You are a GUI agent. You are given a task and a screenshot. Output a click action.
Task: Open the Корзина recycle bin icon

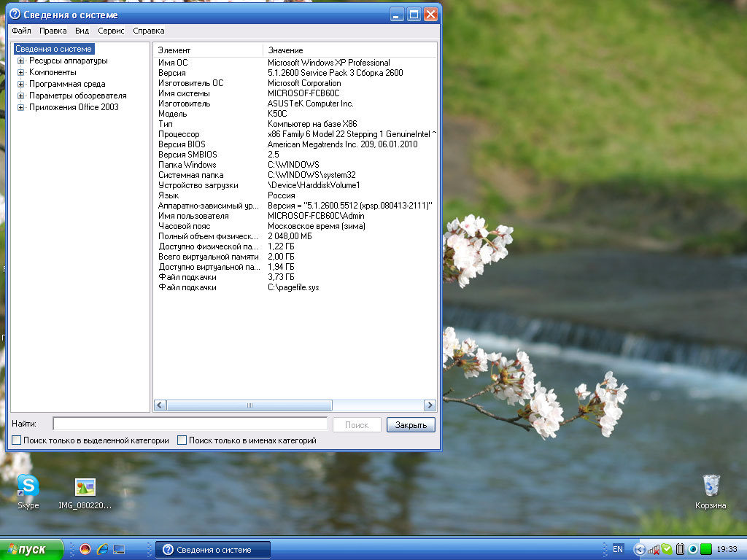coord(711,492)
